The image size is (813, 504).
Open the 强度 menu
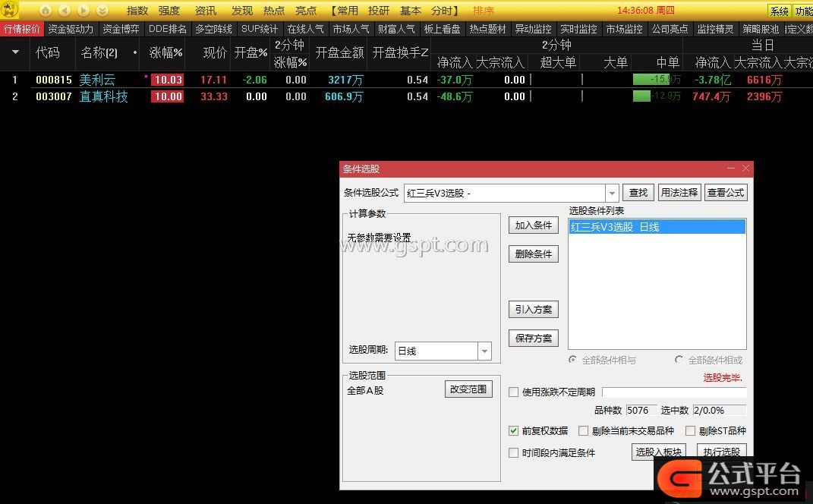click(169, 11)
